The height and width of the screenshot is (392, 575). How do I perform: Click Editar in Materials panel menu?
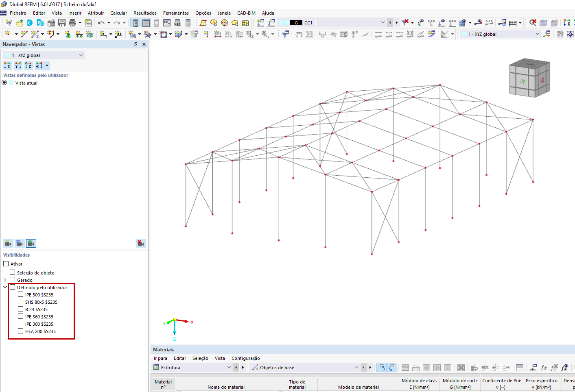pyautogui.click(x=180, y=358)
